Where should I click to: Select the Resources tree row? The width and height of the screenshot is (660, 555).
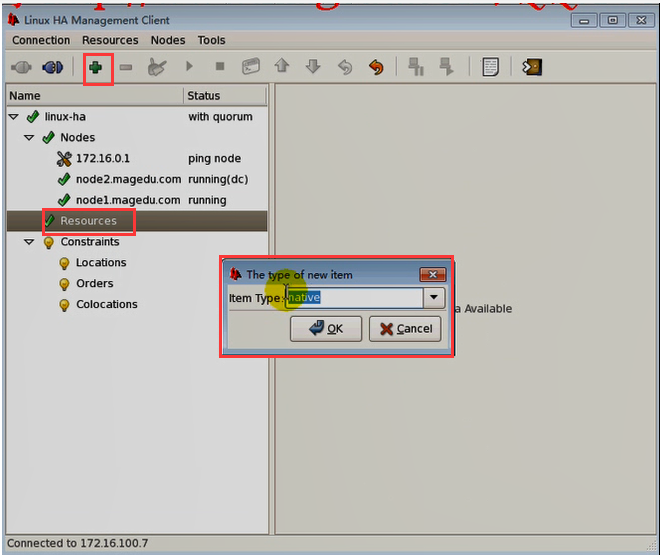coord(137,221)
